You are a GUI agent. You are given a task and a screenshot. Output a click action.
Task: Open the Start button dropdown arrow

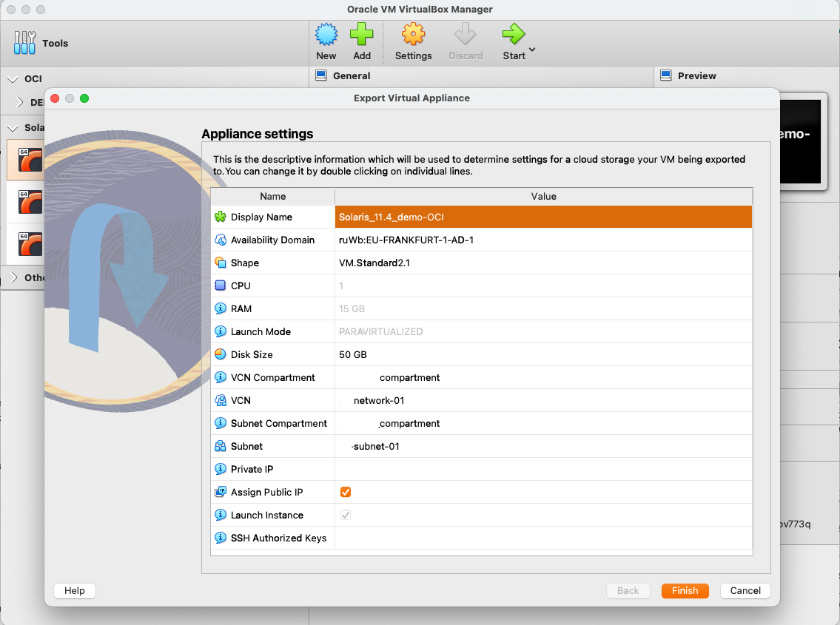coord(532,50)
